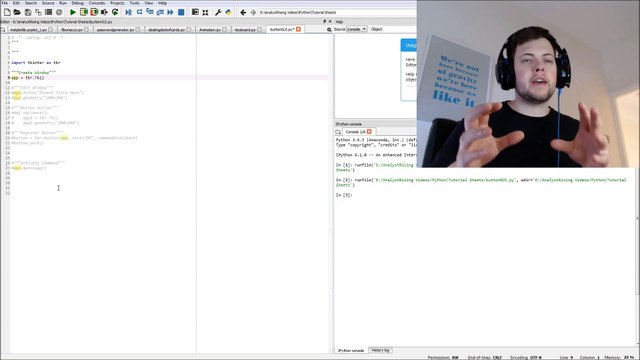Open the Debug menu

(77, 3)
